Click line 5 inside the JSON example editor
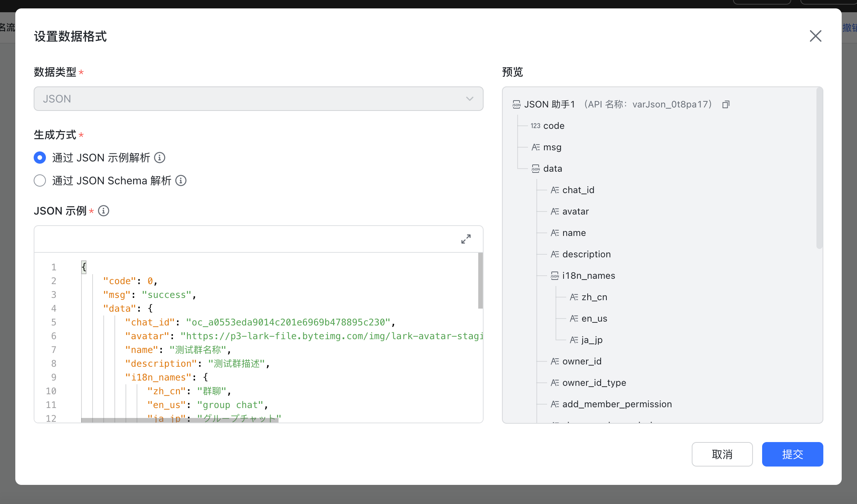The height and width of the screenshot is (504, 857). (x=230, y=322)
